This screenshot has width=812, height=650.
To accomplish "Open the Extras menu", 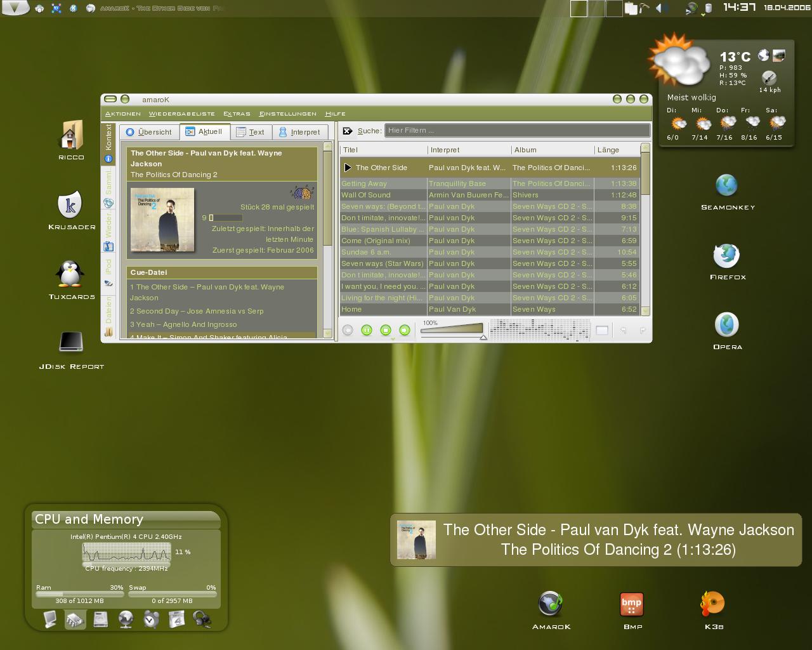I will (237, 114).
